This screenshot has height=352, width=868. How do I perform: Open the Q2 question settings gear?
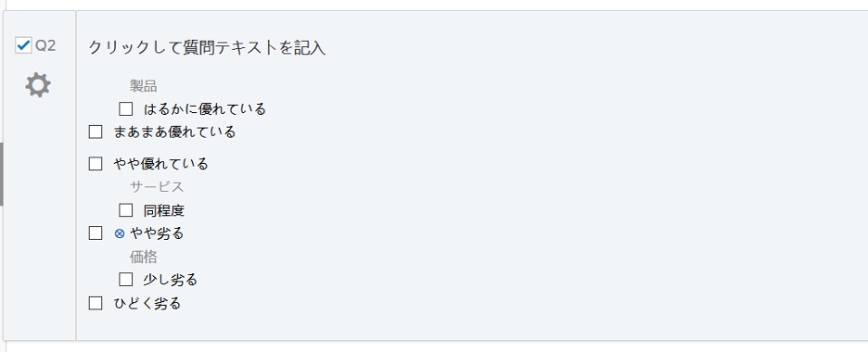(x=38, y=85)
